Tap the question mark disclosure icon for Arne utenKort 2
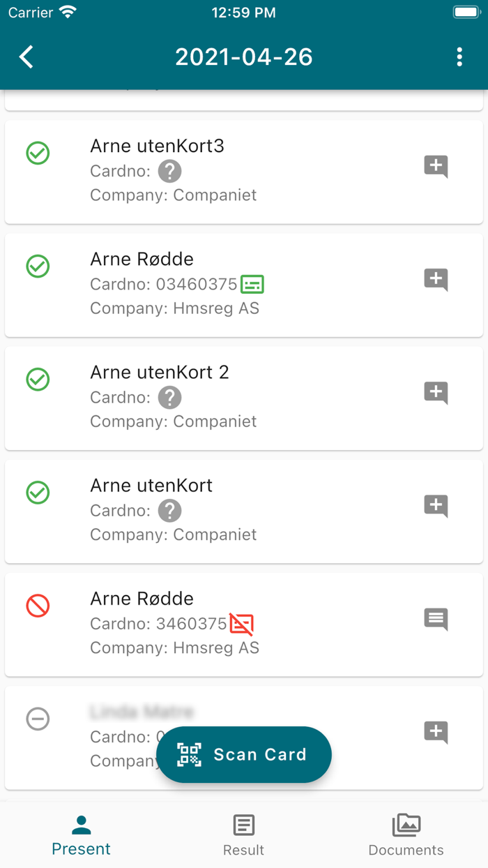Image resolution: width=488 pixels, height=868 pixels. point(169,397)
